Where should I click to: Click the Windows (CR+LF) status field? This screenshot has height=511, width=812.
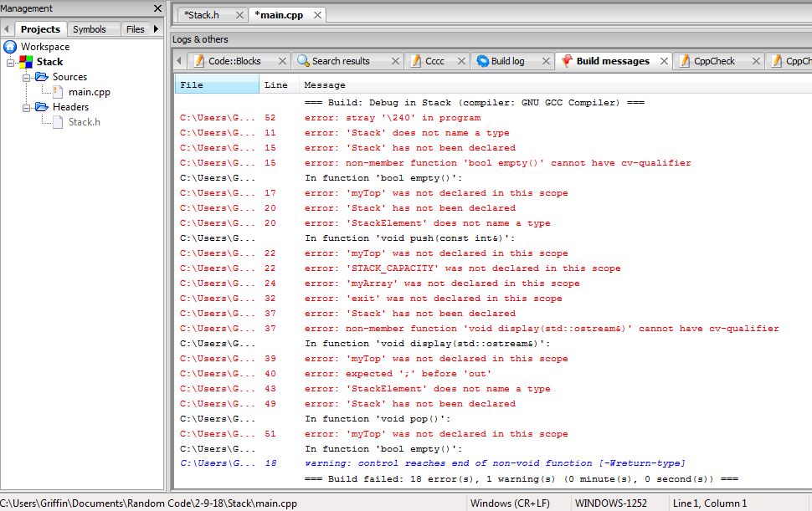point(510,503)
